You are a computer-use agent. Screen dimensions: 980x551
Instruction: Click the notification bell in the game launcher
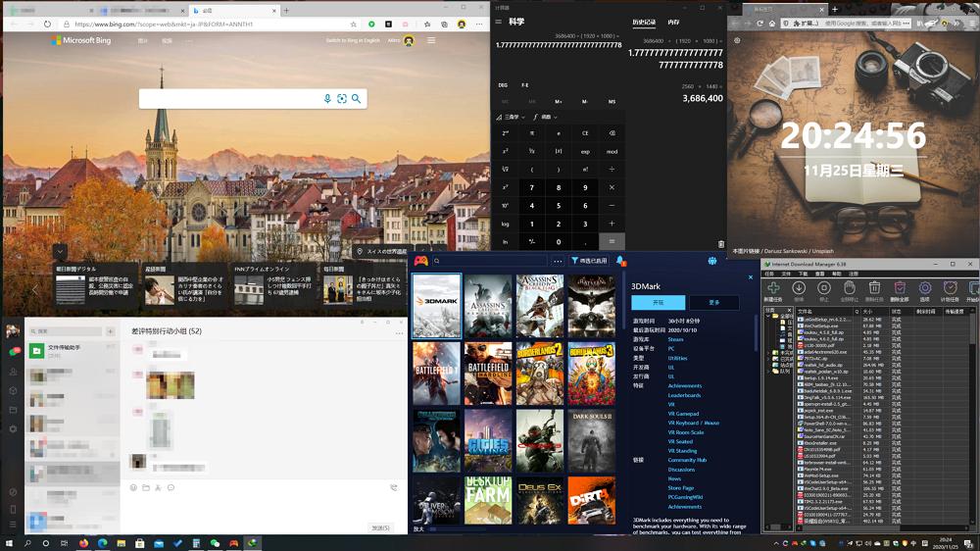click(x=620, y=261)
